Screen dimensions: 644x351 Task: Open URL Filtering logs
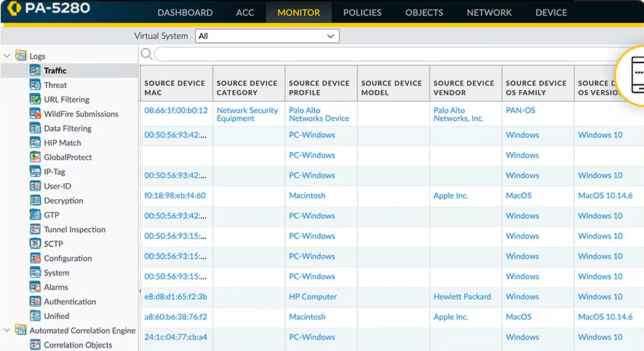tap(66, 100)
